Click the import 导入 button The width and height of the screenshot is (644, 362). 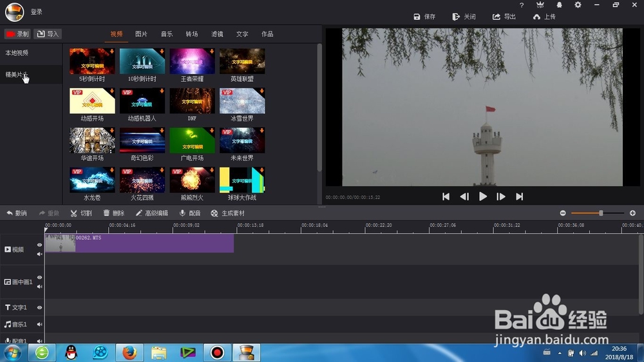click(48, 33)
